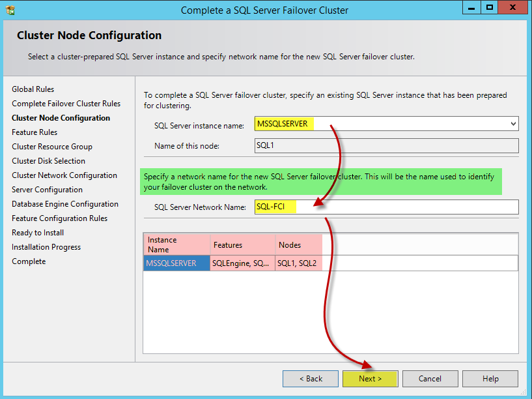532x399 pixels.
Task: Click the SQLEngine features cell
Action: [242, 263]
